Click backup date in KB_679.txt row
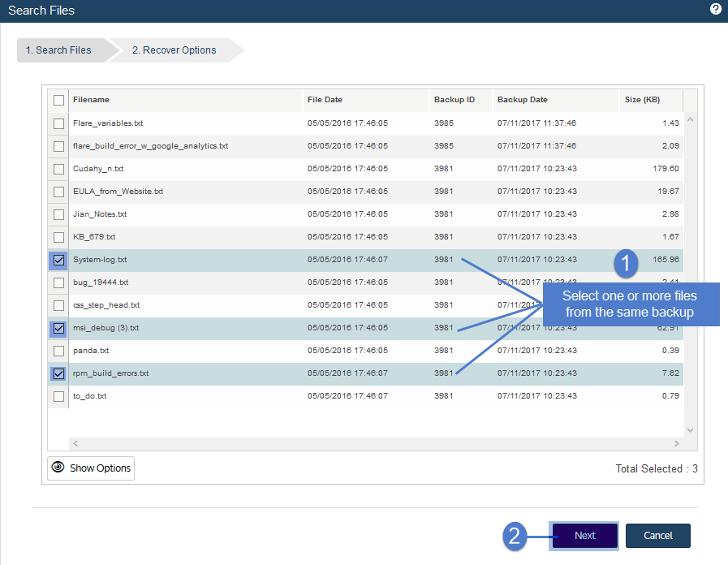The height and width of the screenshot is (565, 728). click(x=537, y=237)
